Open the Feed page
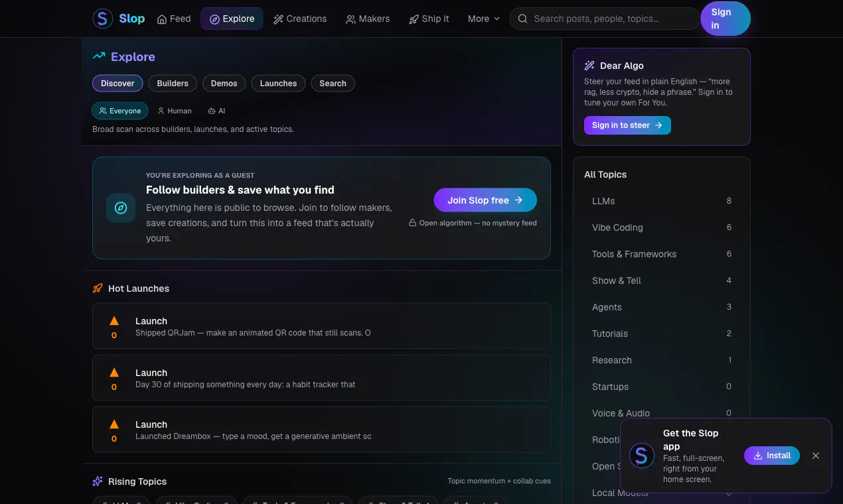843x504 pixels. pyautogui.click(x=174, y=19)
